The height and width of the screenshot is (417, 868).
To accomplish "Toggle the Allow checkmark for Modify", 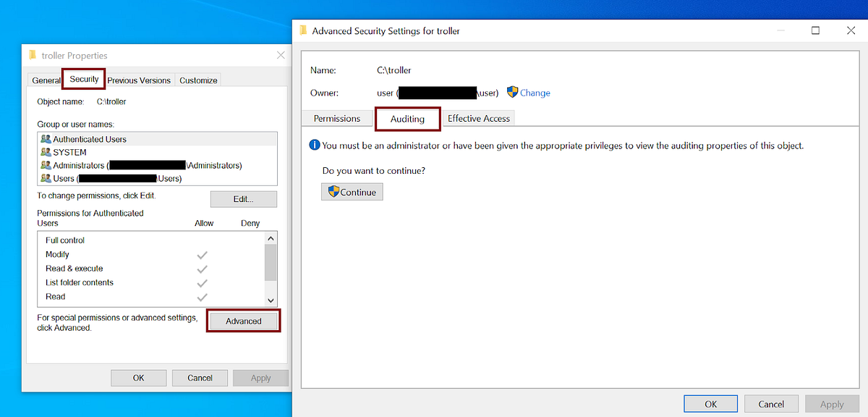I will (202, 254).
